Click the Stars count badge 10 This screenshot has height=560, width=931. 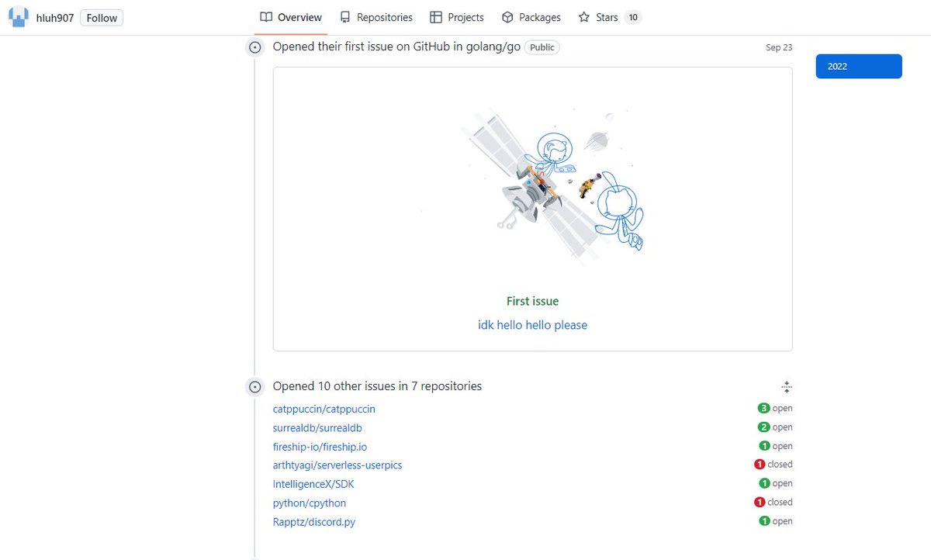click(x=633, y=17)
